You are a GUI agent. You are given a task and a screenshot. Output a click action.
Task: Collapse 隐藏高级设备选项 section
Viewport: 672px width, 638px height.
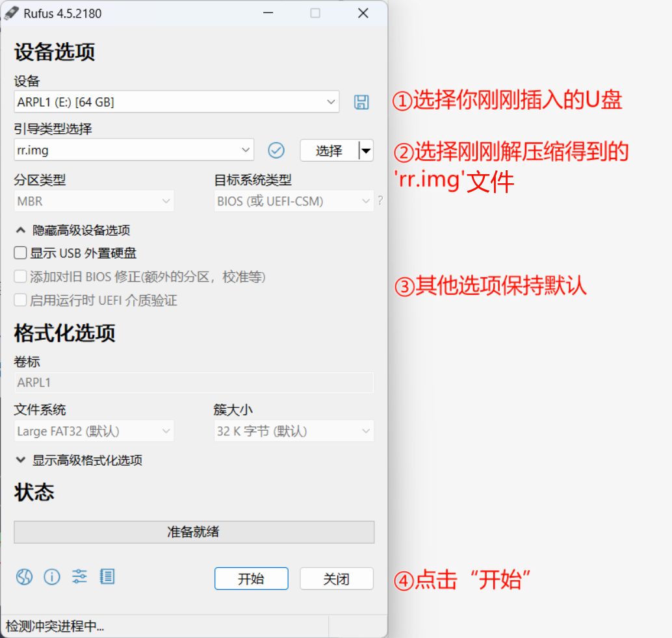click(73, 230)
